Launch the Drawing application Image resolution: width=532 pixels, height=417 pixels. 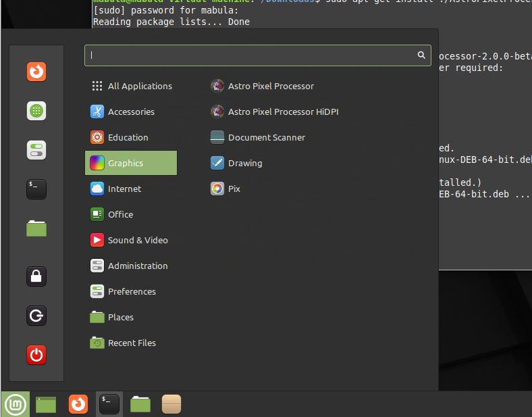tap(236, 163)
